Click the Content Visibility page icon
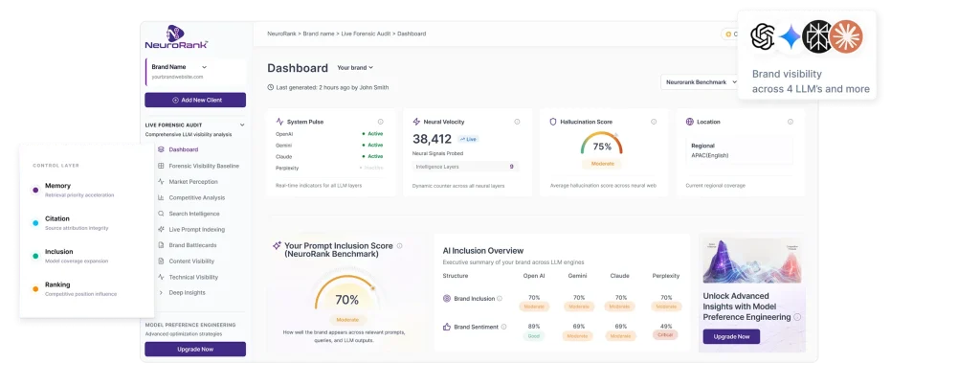Viewport: 980px width, 386px height. 161,261
